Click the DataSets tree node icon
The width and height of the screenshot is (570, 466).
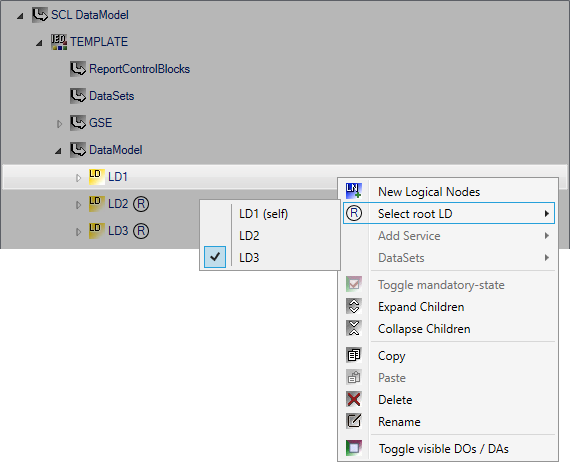pos(78,96)
